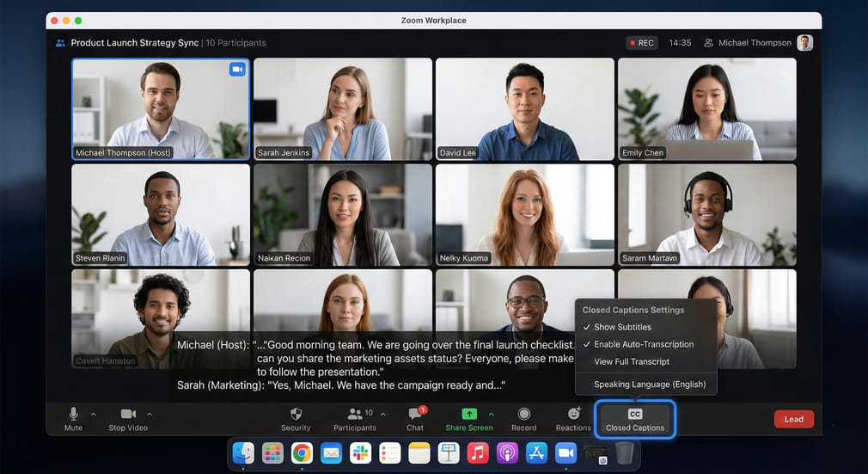
Task: Click the camera badge on Michael Thompson's tile
Action: (x=237, y=70)
